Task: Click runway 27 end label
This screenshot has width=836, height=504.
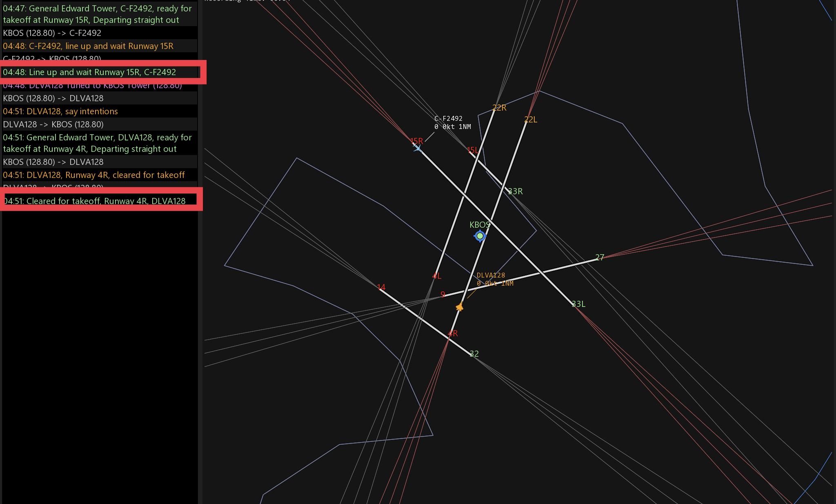Action: [x=600, y=258]
